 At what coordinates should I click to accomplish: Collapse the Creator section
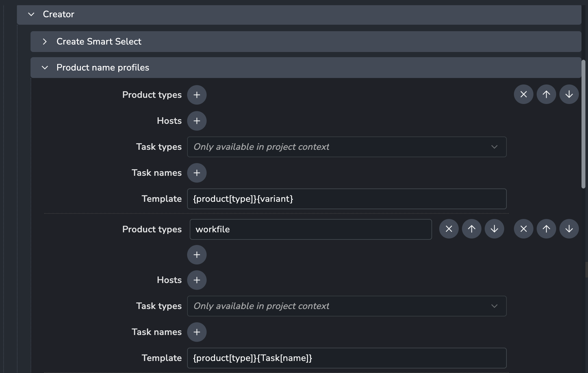[31, 14]
